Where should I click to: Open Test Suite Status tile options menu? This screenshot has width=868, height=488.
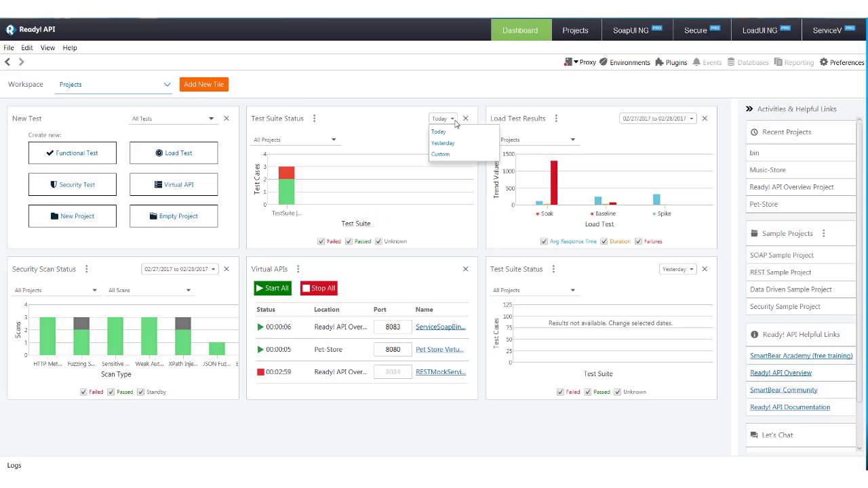314,119
